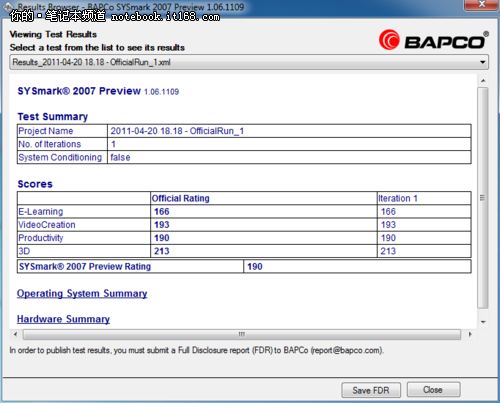
Task: Click the horizontal scrollbar thumb
Action: click(242, 334)
